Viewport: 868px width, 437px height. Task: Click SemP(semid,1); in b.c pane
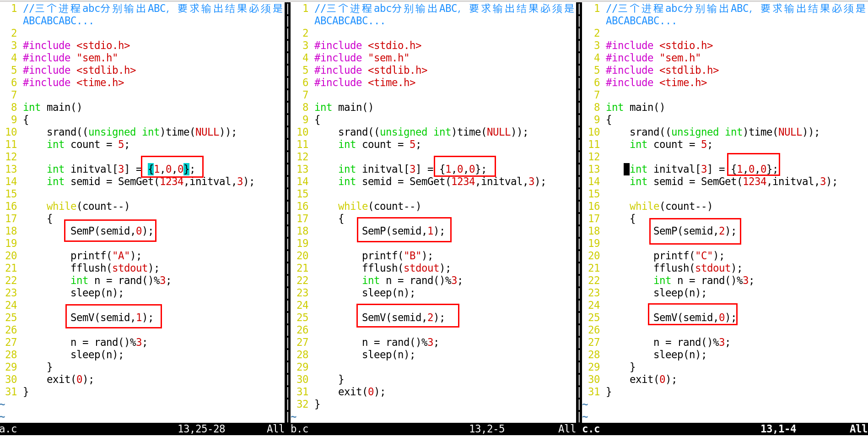tap(403, 231)
